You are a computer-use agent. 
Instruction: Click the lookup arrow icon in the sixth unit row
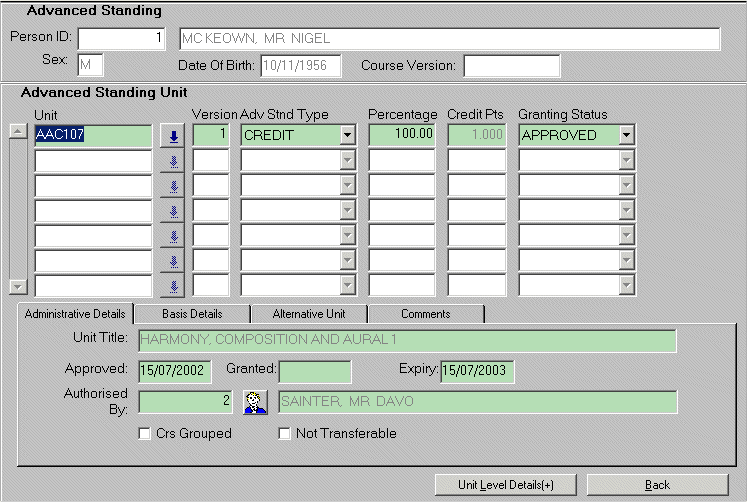point(173,262)
